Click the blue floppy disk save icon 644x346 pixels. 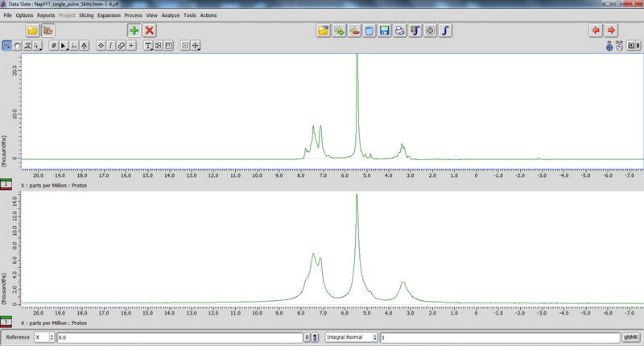click(385, 31)
